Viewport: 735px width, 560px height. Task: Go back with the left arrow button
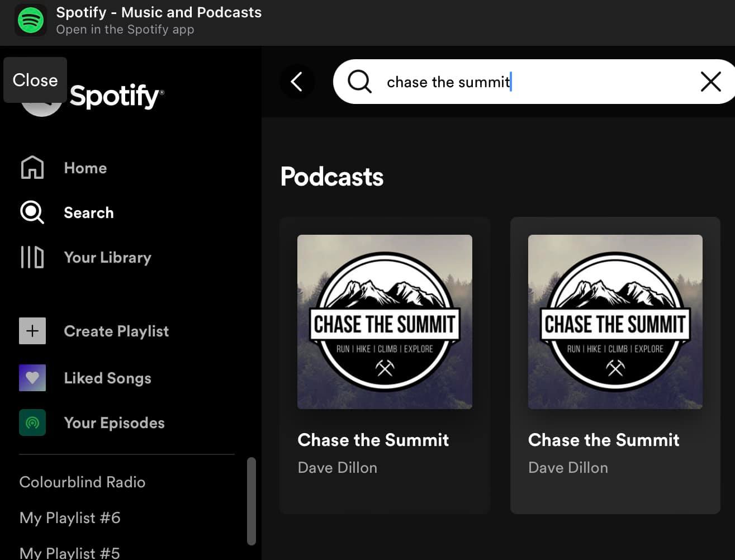click(297, 82)
